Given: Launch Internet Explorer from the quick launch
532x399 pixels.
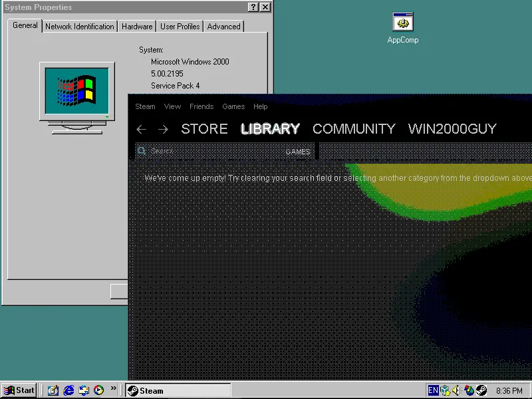Looking at the screenshot, I should [x=68, y=390].
